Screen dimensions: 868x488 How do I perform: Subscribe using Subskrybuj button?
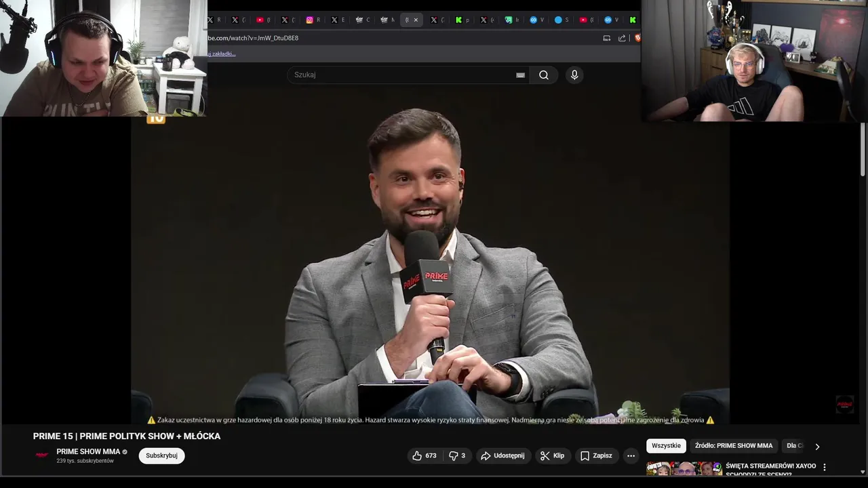coord(162,455)
